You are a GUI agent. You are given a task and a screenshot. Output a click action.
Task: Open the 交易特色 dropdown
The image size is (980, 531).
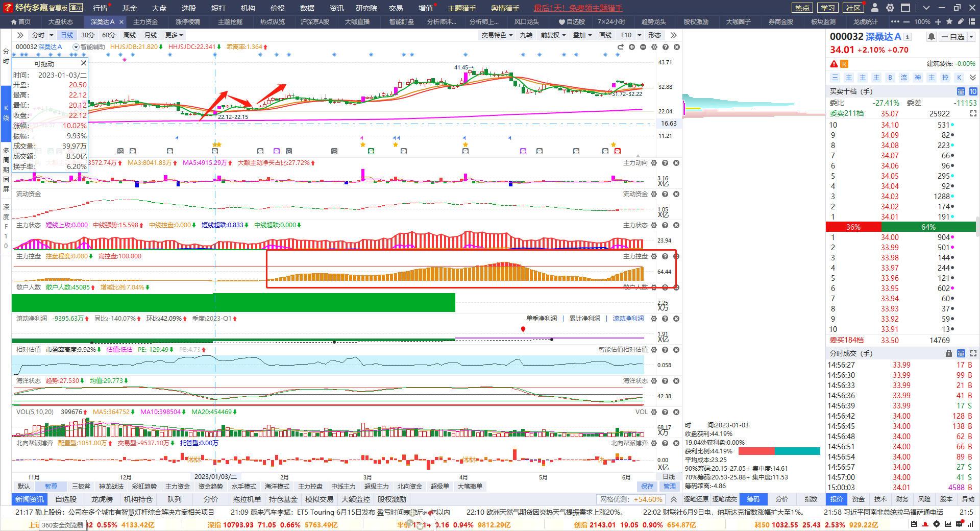[x=497, y=35]
